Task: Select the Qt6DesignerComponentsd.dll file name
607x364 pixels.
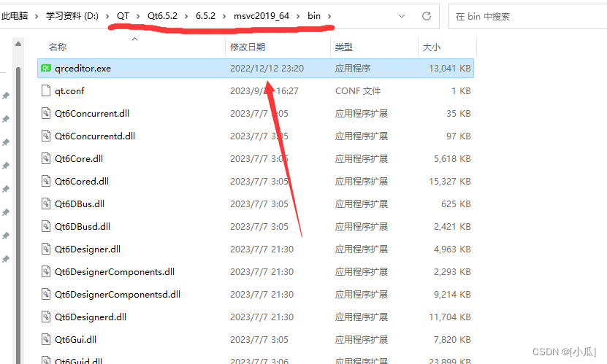Action: [x=118, y=295]
